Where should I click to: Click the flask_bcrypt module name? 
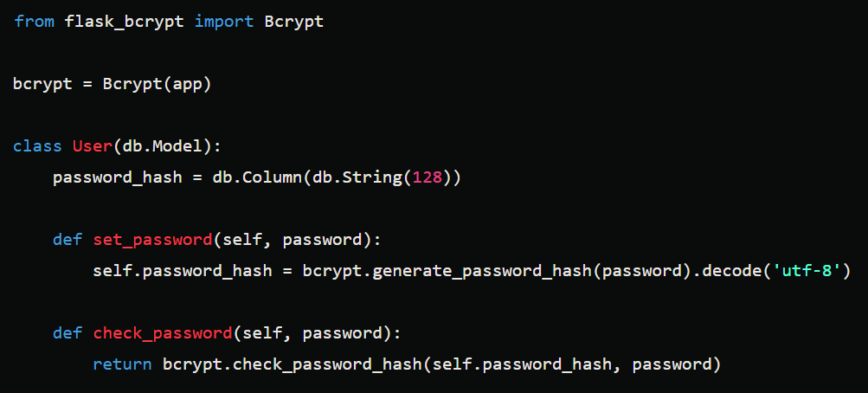coord(124,22)
